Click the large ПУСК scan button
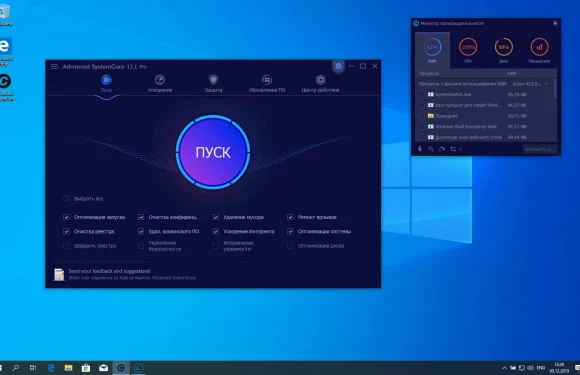The height and width of the screenshot is (375, 580). 213,152
